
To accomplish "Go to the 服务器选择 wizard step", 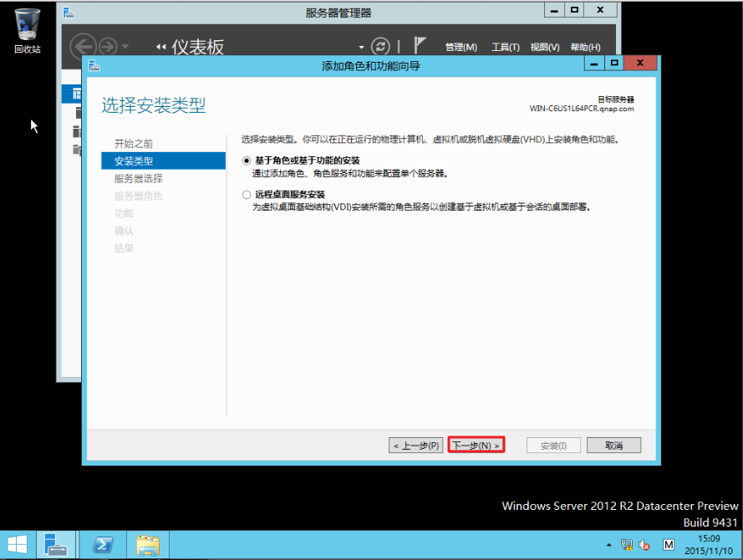I will tap(139, 179).
